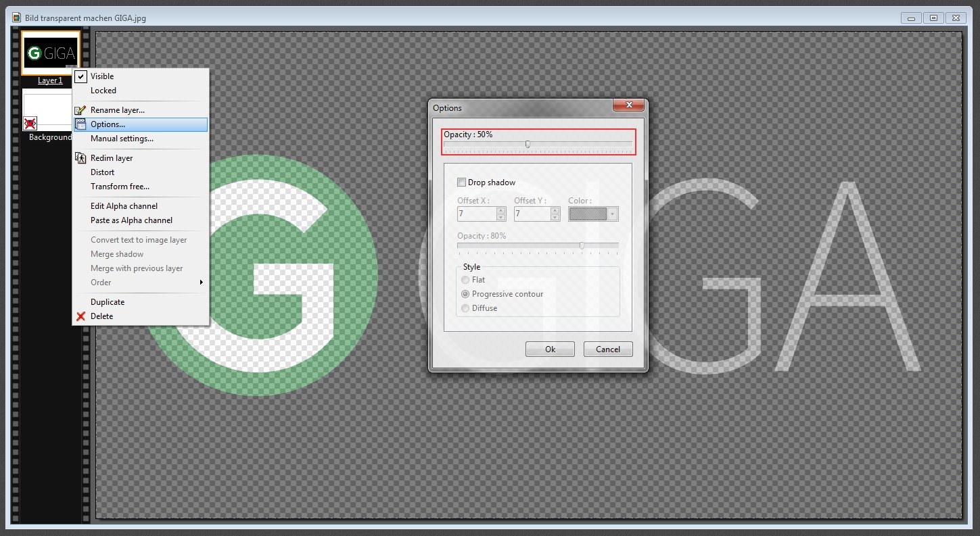Viewport: 980px width, 536px height.
Task: Choose Edit Alpha channel
Action: [x=141, y=206]
